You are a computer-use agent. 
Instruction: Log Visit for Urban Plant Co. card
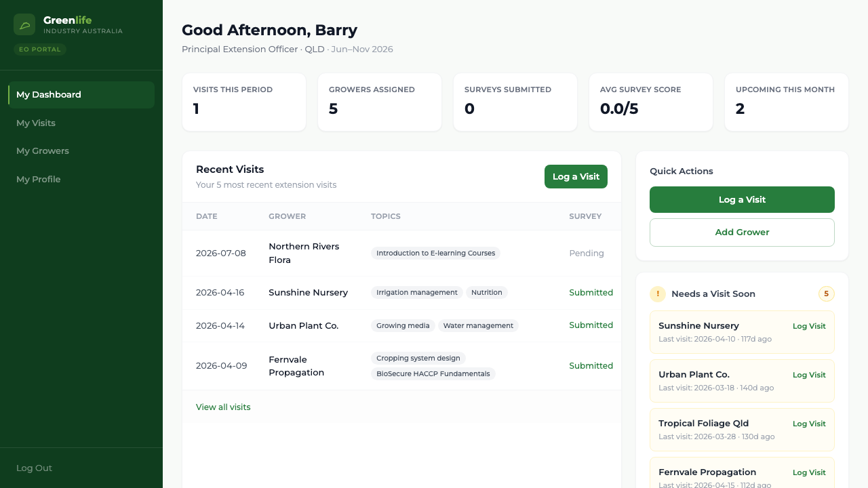click(809, 375)
